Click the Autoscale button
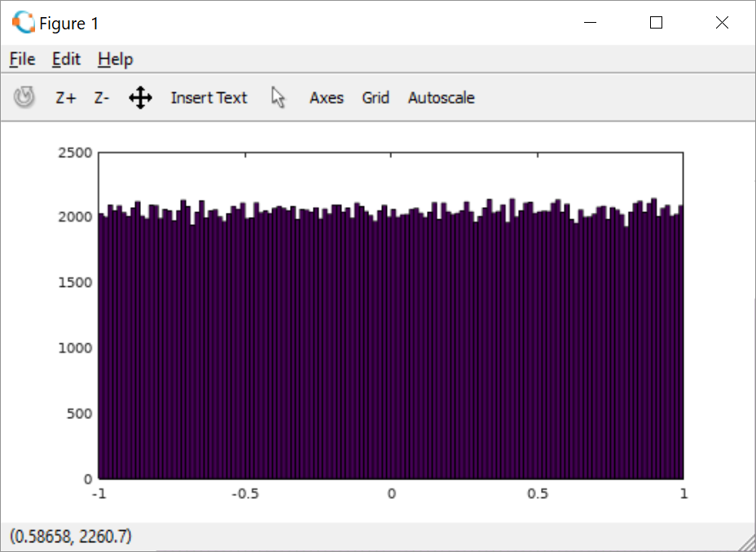 [x=441, y=98]
